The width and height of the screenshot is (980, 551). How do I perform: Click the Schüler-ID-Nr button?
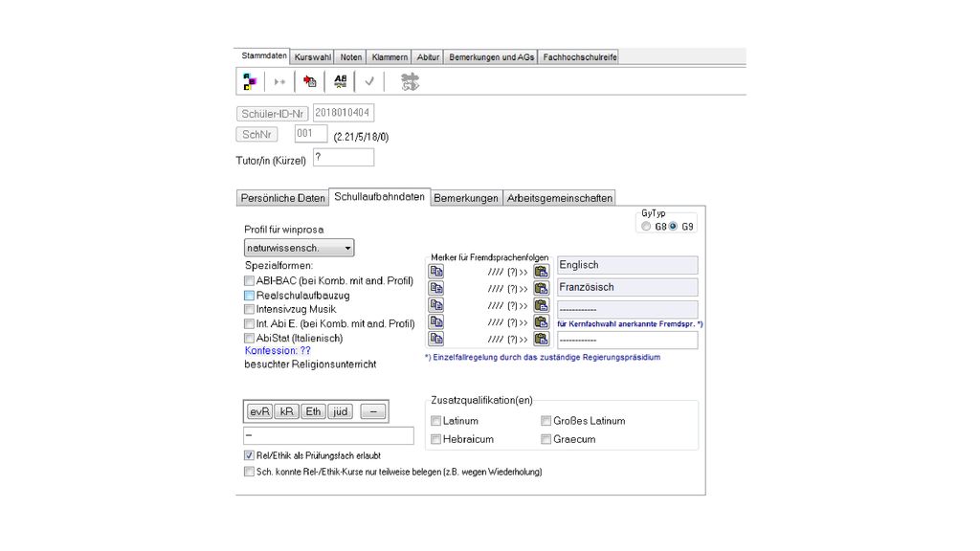(x=273, y=114)
